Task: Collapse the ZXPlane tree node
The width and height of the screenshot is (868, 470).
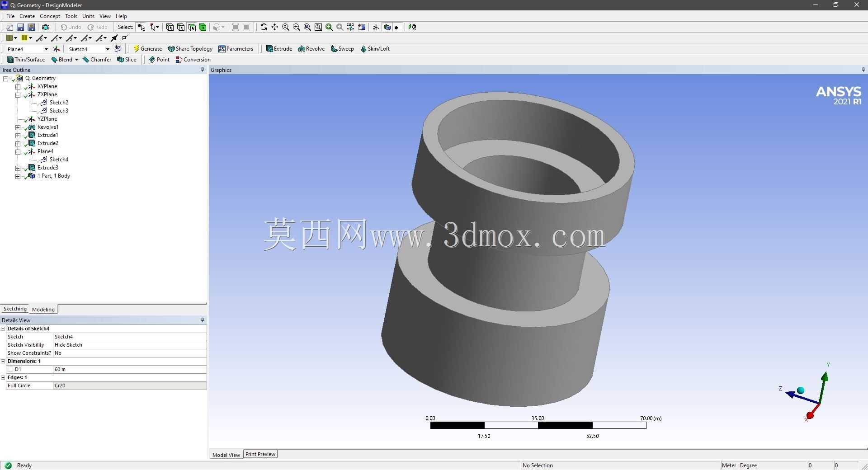Action: point(18,94)
